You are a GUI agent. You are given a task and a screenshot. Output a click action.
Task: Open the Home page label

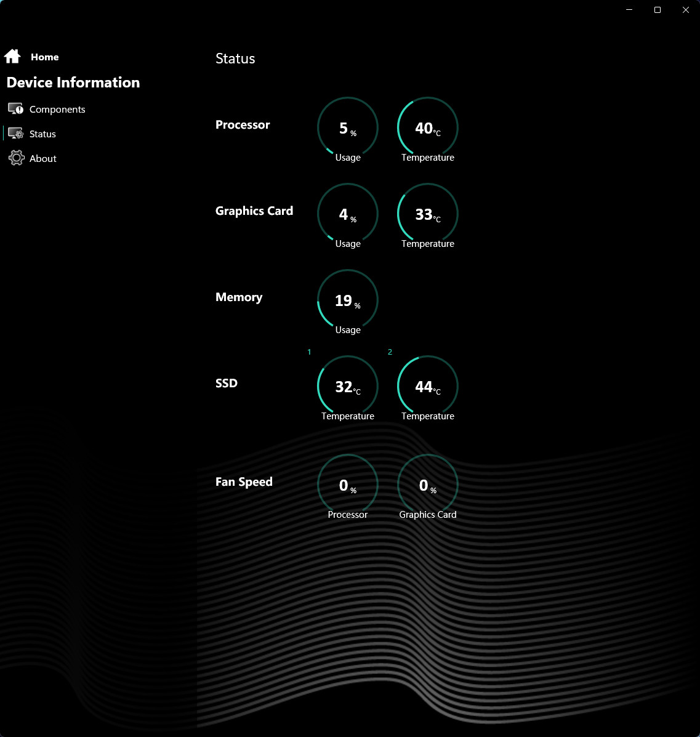[45, 57]
